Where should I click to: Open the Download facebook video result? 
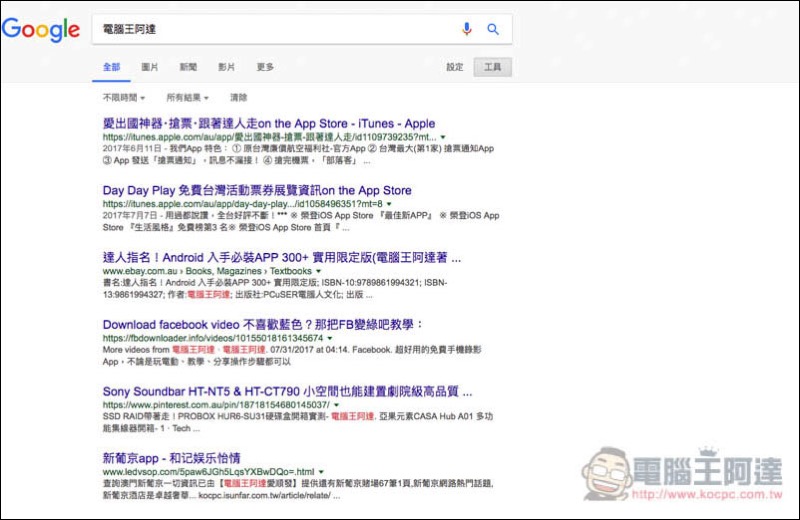pyautogui.click(x=263, y=324)
